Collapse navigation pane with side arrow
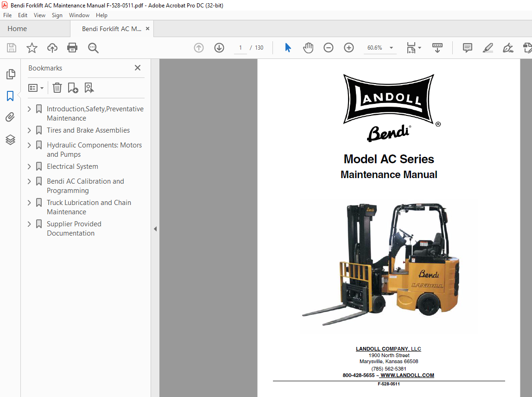Image resolution: width=532 pixels, height=397 pixels. [155, 229]
